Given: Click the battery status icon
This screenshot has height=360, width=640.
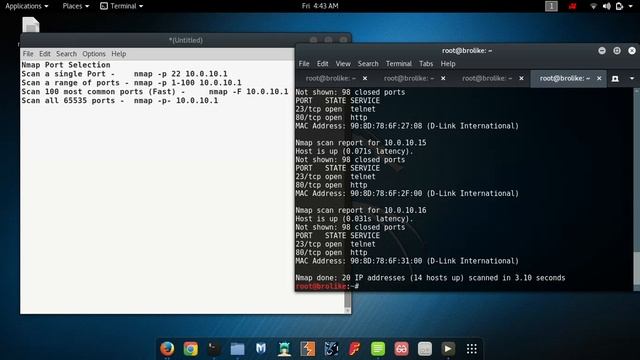Looking at the screenshot, I should click(x=619, y=6).
